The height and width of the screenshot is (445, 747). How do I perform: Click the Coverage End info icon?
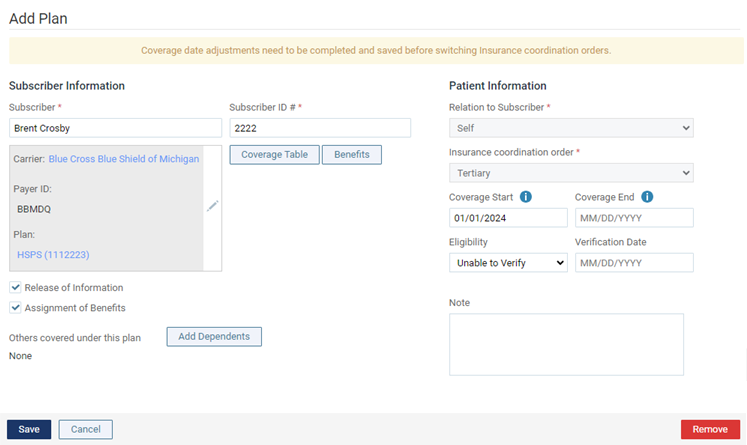tap(647, 197)
